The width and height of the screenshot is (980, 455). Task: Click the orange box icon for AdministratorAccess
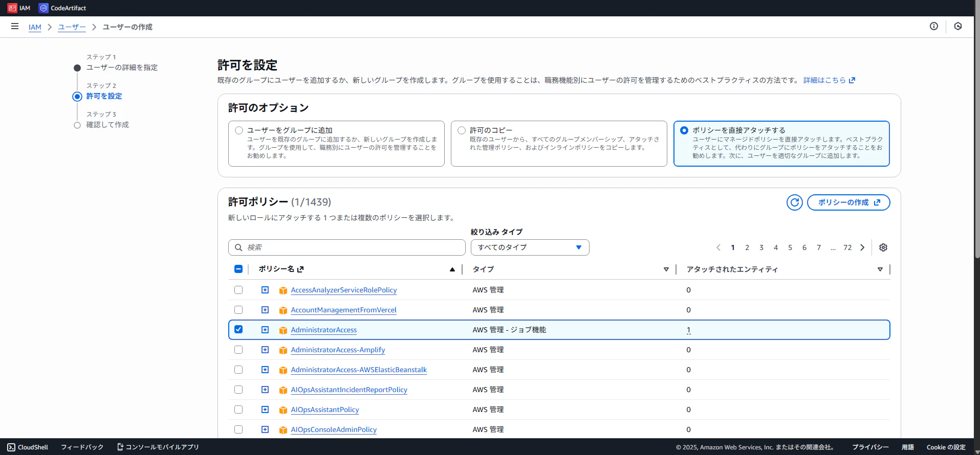click(x=283, y=330)
